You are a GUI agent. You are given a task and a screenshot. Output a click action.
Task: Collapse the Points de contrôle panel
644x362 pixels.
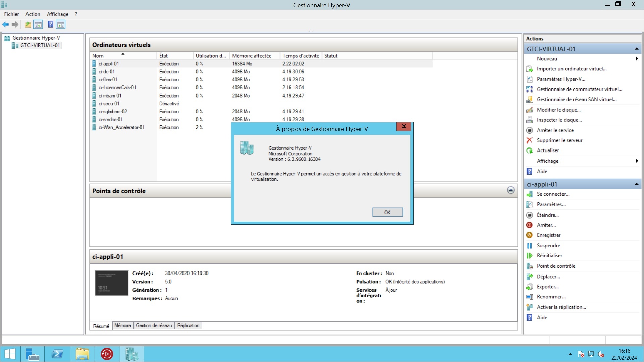511,190
